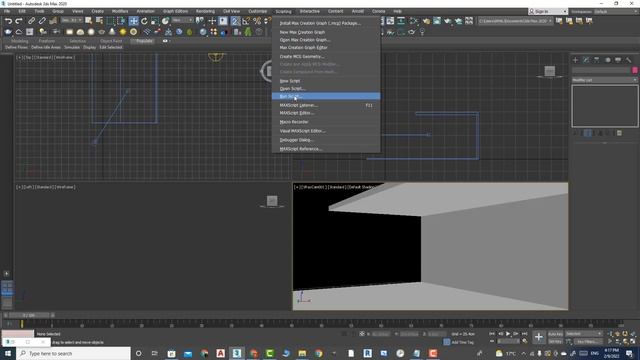Open the Rendering menu
640x360 pixels.
pyautogui.click(x=205, y=11)
